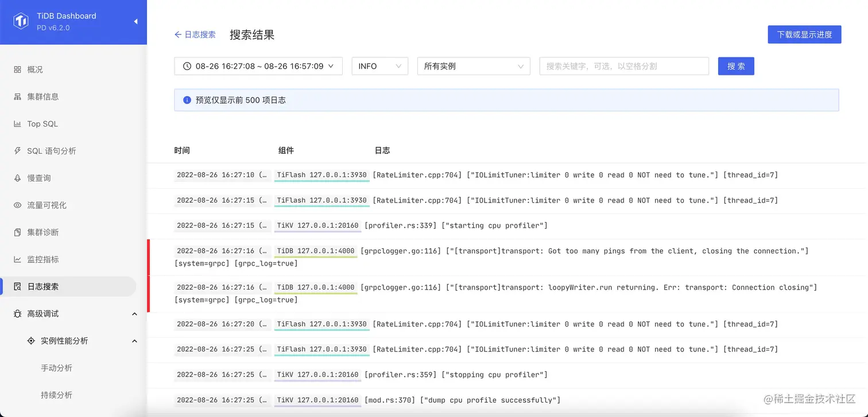Click TiFlash tag in 16:27:10 row
The width and height of the screenshot is (868, 417).
321,176
